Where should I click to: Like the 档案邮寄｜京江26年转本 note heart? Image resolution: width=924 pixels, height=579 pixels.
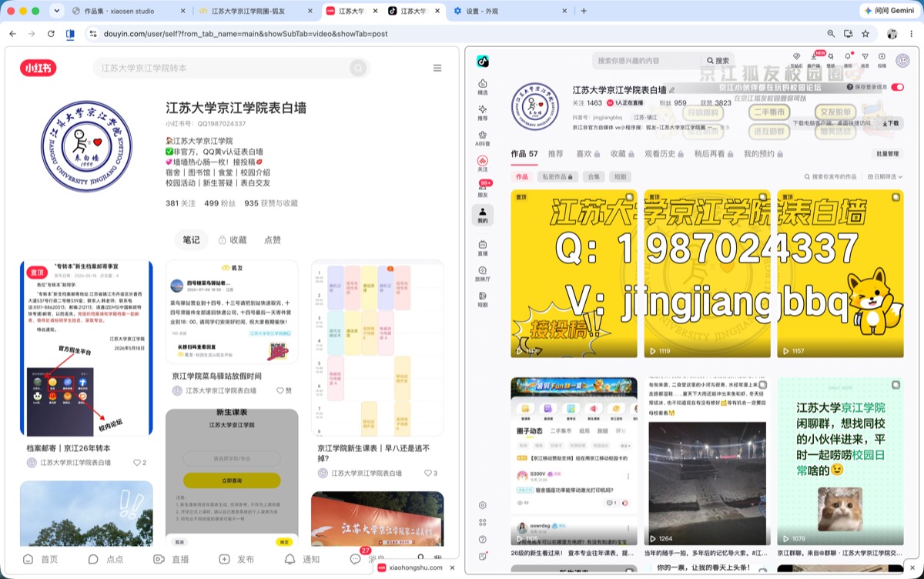tap(137, 463)
